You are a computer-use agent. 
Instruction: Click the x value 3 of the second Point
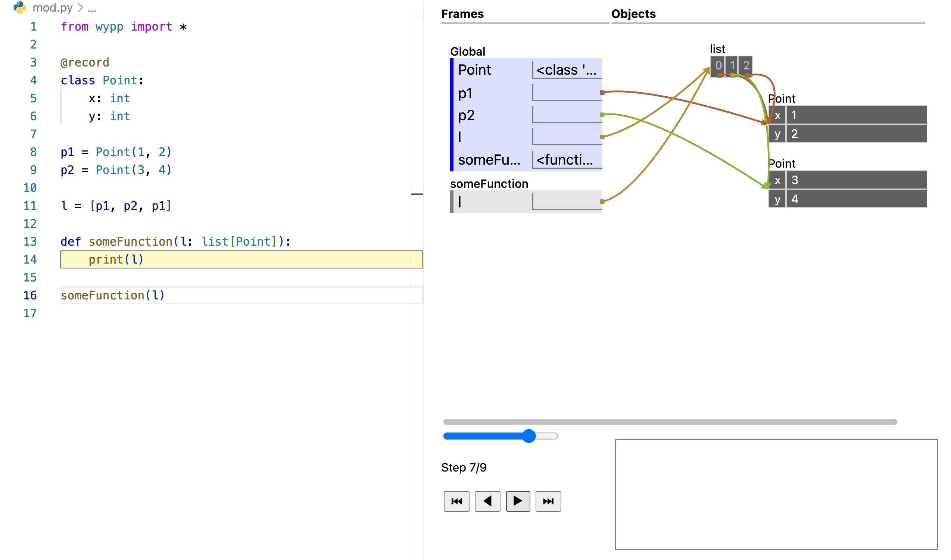[795, 180]
